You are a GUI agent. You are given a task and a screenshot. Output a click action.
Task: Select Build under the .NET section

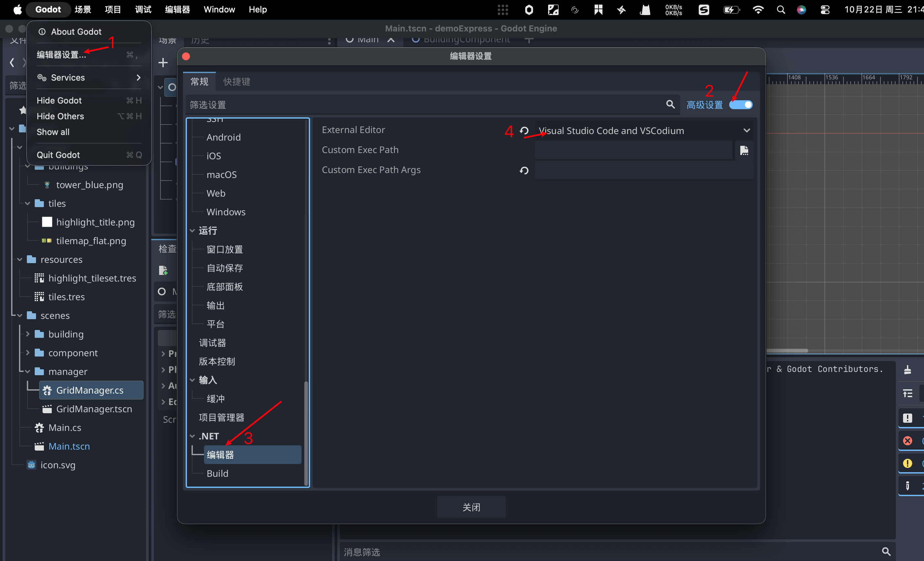[x=217, y=473]
